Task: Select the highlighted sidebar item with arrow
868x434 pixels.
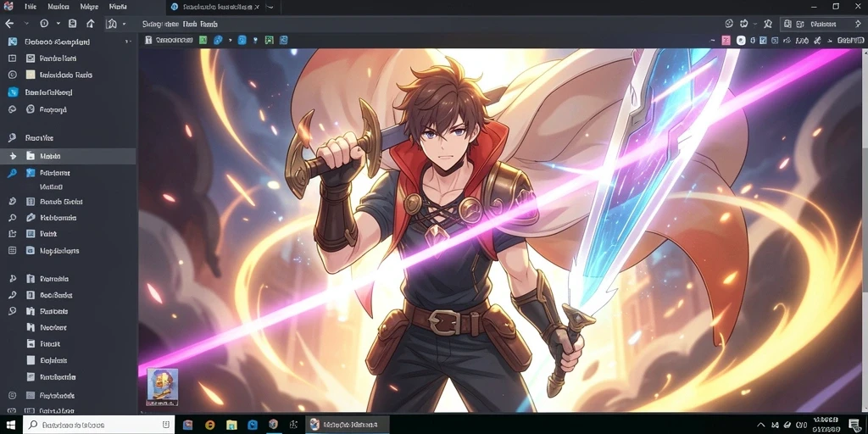Action: pyautogui.click(x=68, y=157)
